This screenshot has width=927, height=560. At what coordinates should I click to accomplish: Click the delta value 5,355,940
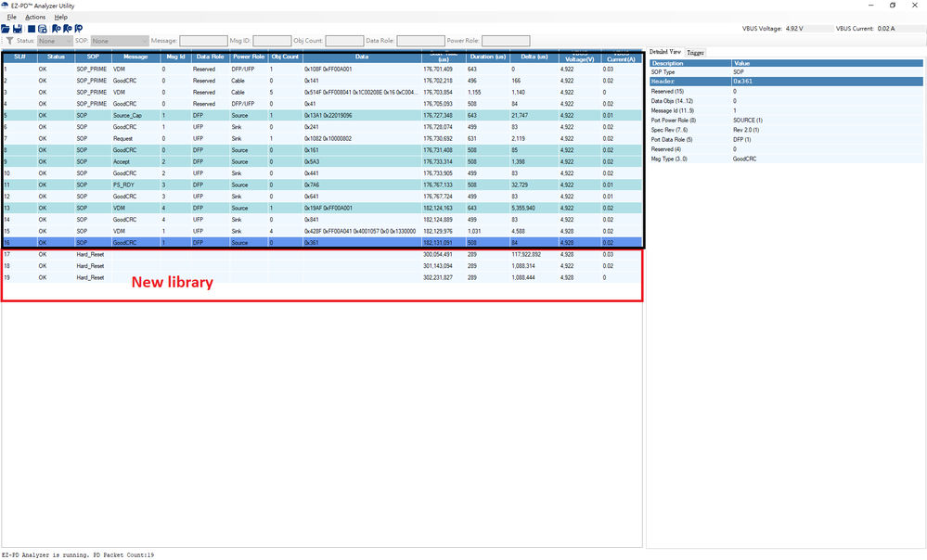point(523,208)
